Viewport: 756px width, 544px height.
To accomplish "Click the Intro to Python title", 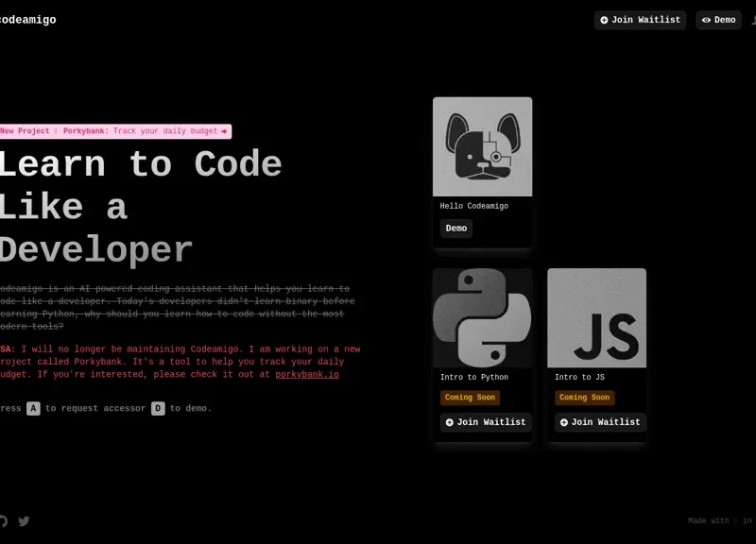I will pyautogui.click(x=474, y=377).
